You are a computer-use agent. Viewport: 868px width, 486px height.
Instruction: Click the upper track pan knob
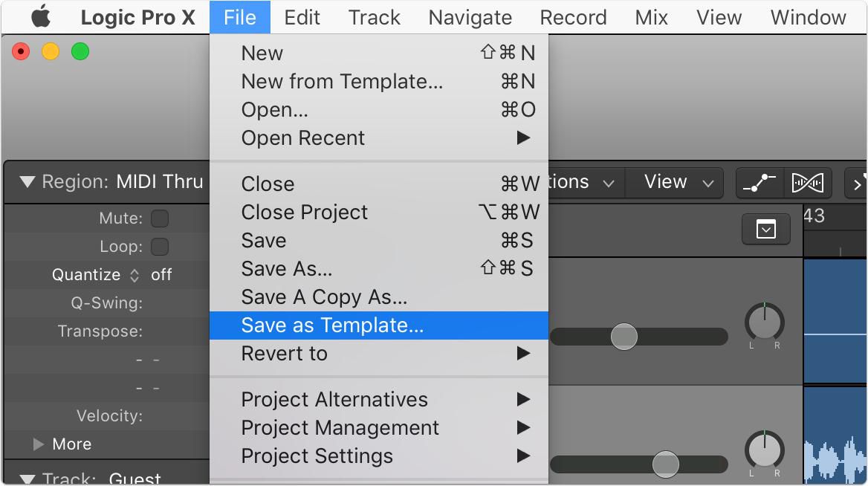coord(765,322)
